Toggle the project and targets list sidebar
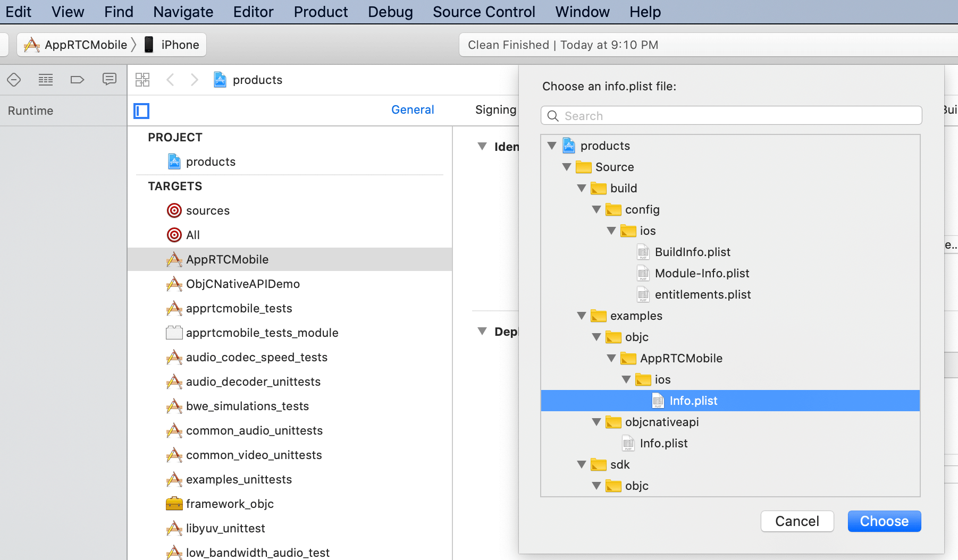This screenshot has width=958, height=560. tap(141, 111)
